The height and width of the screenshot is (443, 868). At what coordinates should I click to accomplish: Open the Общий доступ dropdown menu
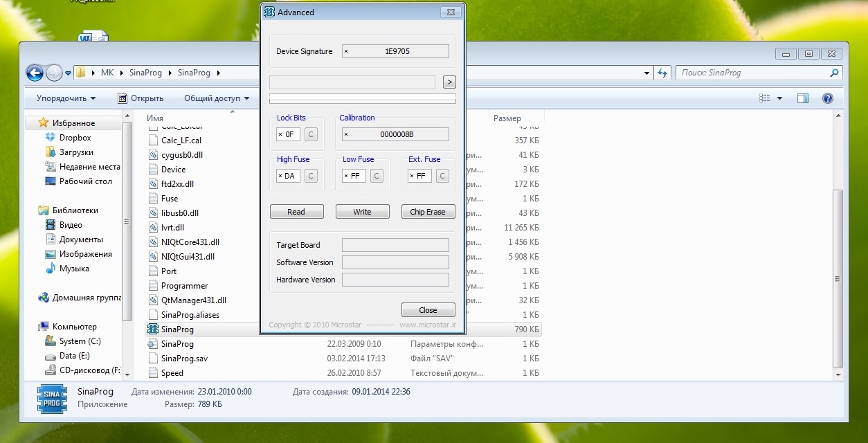217,98
